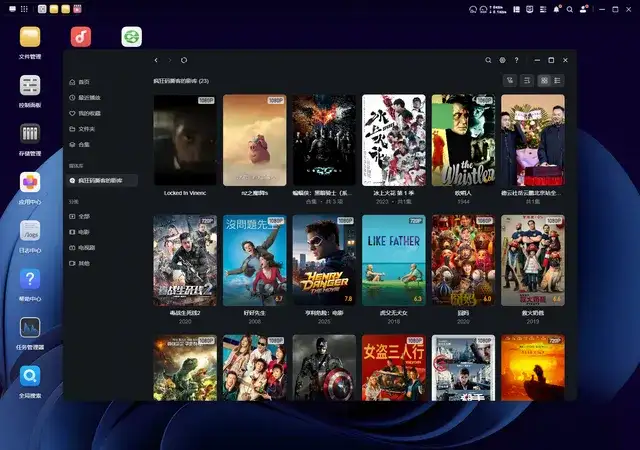Image resolution: width=640 pixels, height=450 pixels.
Task: Open 全局搜索 global search desktop icon
Action: coord(30,382)
